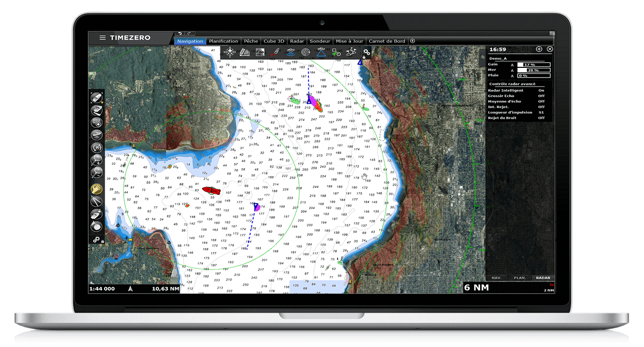644x347 pixels.
Task: Toggle Rejet du Bruit setting
Action: click(541, 118)
